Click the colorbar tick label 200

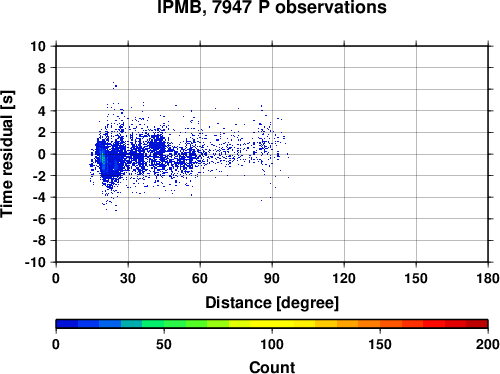tap(488, 344)
